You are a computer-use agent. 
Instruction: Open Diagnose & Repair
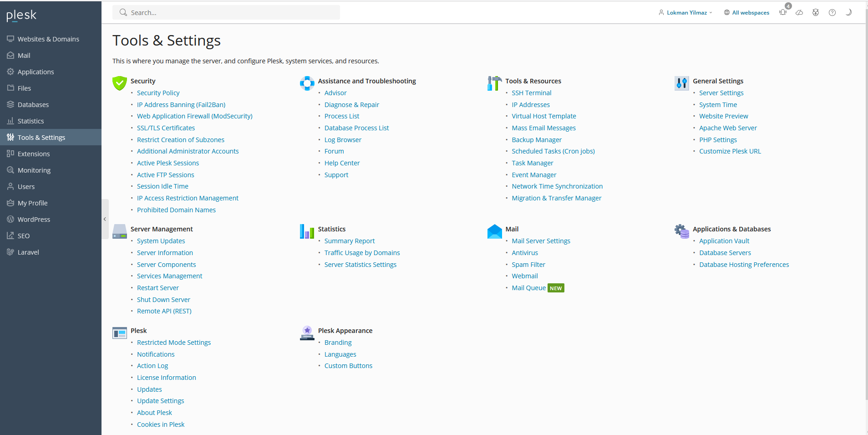(352, 105)
